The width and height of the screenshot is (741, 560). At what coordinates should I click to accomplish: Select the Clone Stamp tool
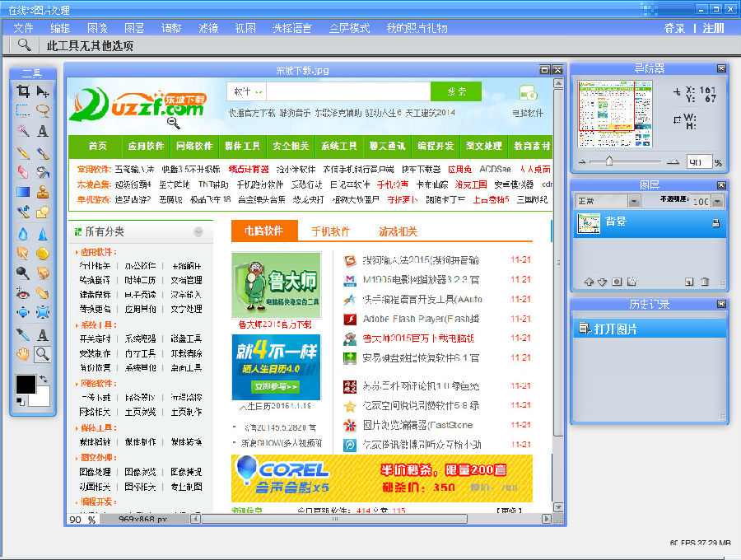coord(43,192)
